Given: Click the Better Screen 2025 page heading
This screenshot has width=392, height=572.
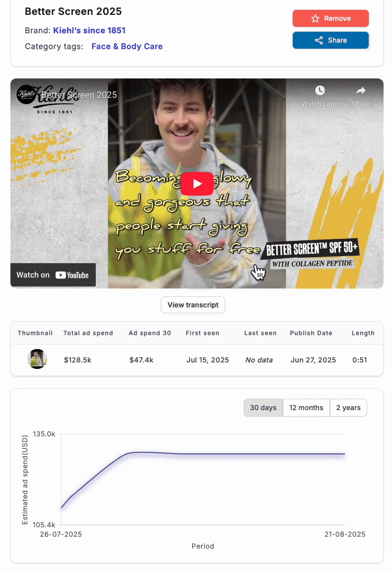Looking at the screenshot, I should pos(73,11).
